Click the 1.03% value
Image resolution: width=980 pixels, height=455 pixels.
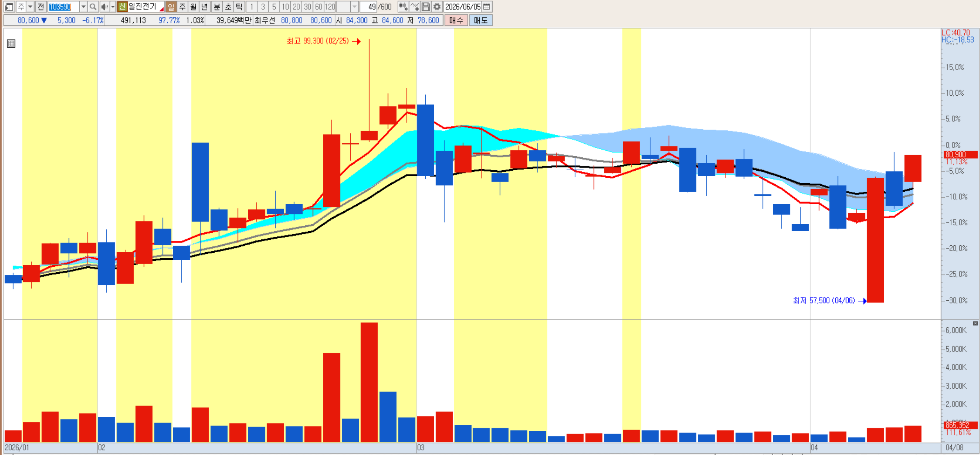coord(195,20)
